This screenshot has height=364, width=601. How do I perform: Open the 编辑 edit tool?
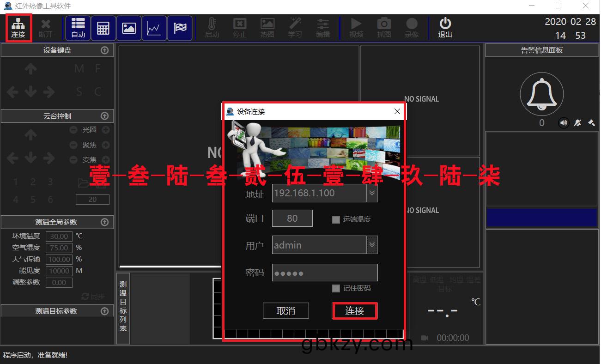323,28
